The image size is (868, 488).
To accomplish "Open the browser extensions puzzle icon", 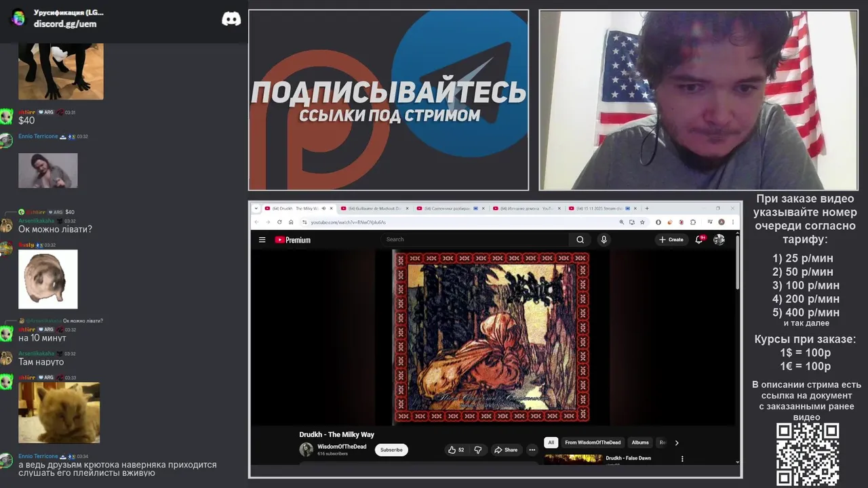I will pyautogui.click(x=693, y=222).
